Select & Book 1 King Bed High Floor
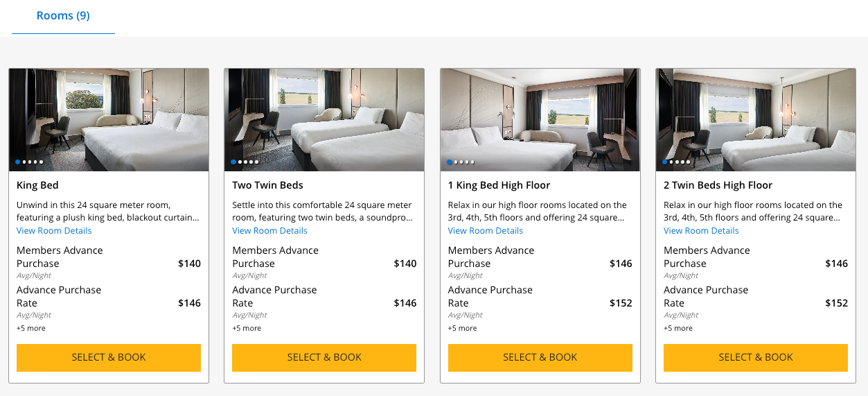The image size is (868, 396). pyautogui.click(x=540, y=357)
